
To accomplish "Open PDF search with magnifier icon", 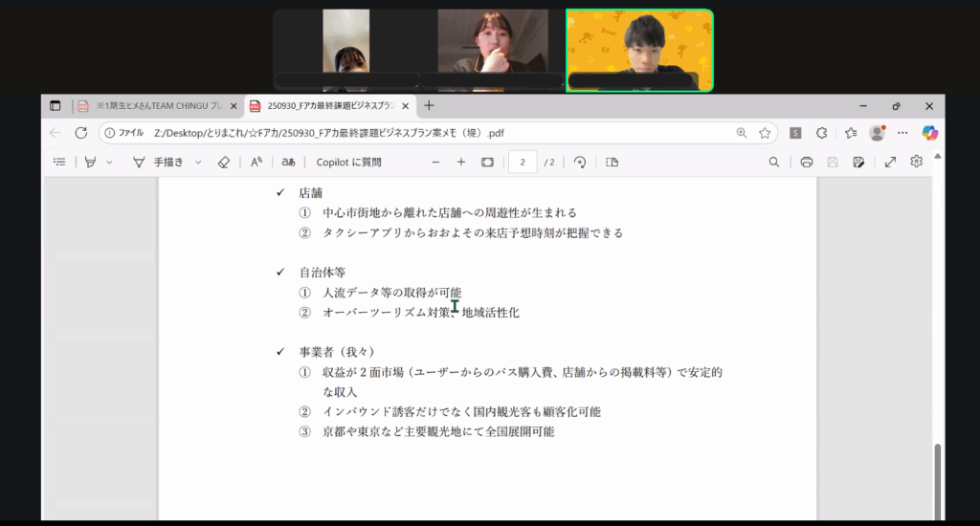I will coord(774,163).
